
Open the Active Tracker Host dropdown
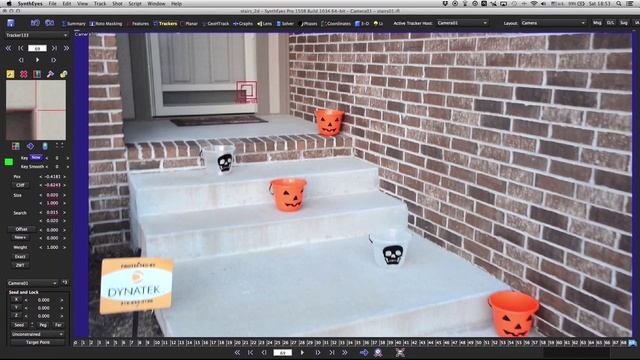pos(462,23)
